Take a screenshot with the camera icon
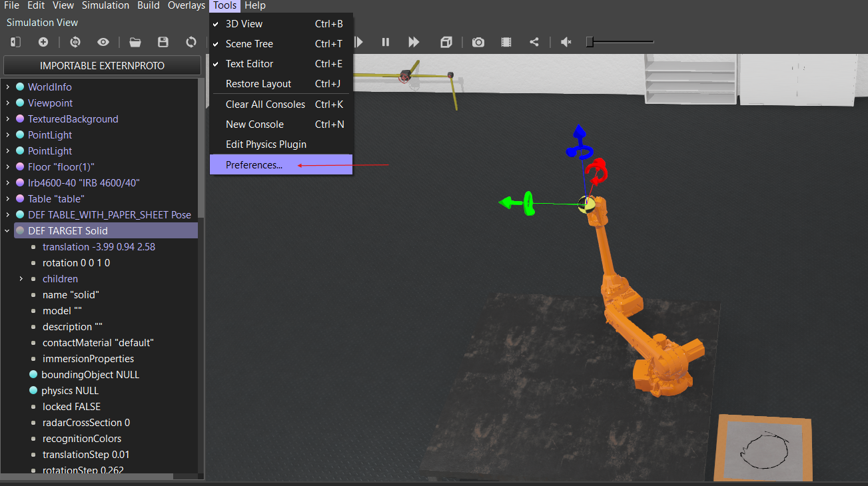Viewport: 868px width, 486px height. pos(478,42)
